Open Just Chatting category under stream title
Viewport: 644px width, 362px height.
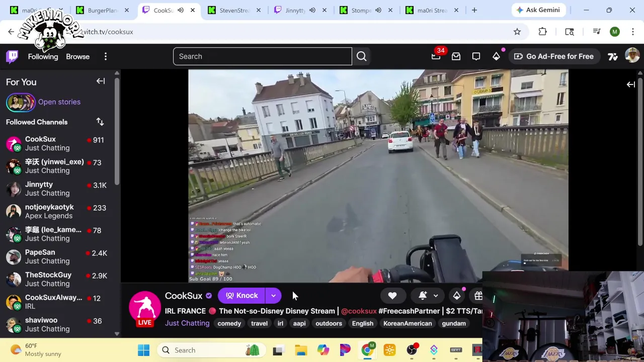187,323
